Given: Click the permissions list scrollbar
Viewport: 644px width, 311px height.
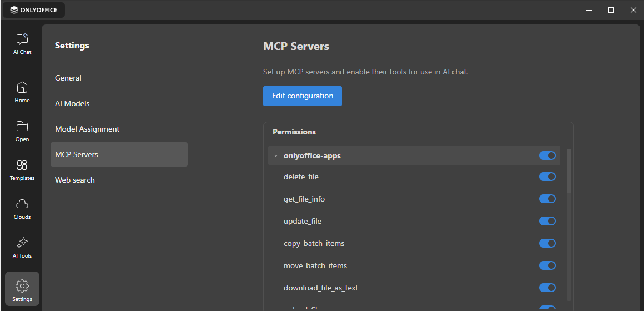Looking at the screenshot, I should (569, 171).
